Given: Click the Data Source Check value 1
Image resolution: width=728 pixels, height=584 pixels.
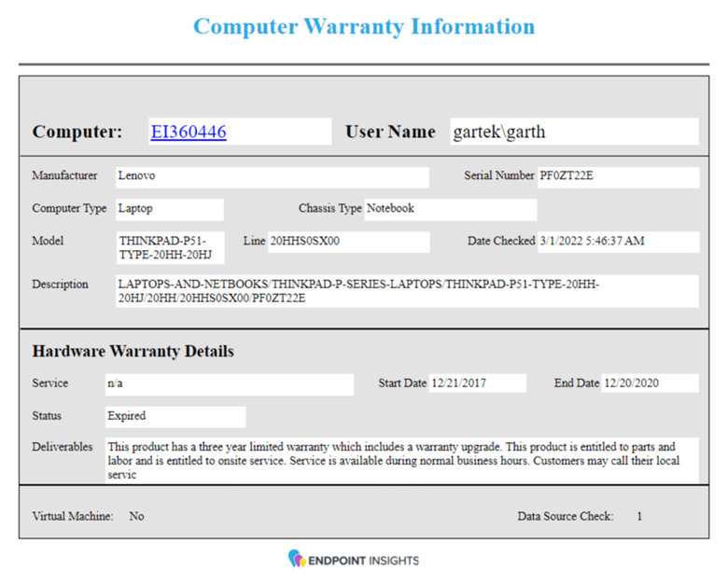Looking at the screenshot, I should pyautogui.click(x=639, y=516).
